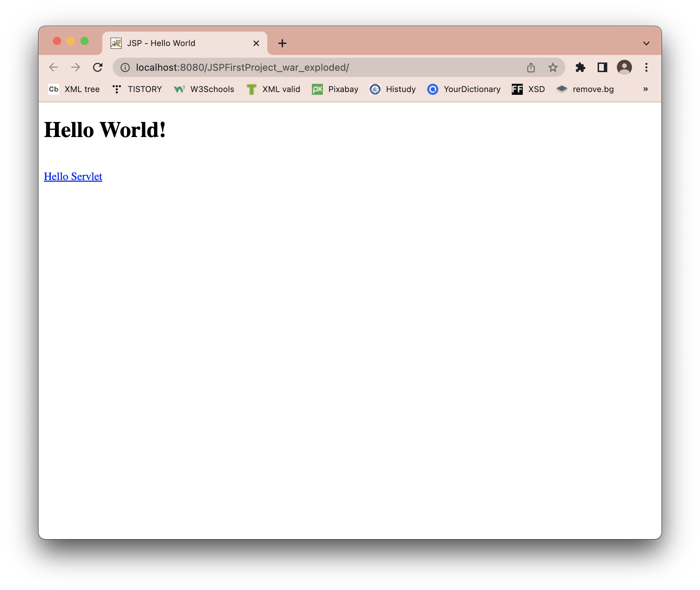Click the reload page button

pyautogui.click(x=98, y=67)
